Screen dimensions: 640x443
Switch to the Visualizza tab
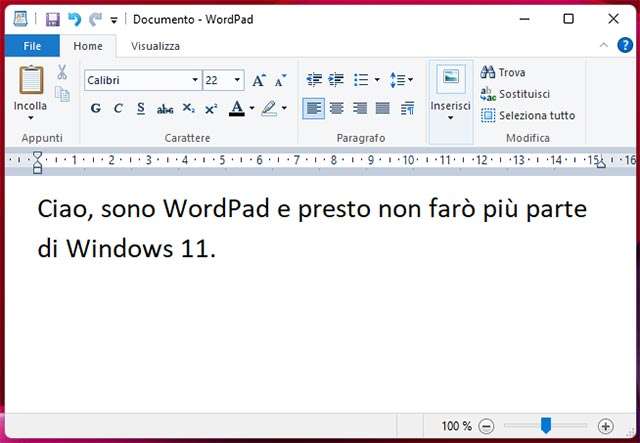coord(155,46)
